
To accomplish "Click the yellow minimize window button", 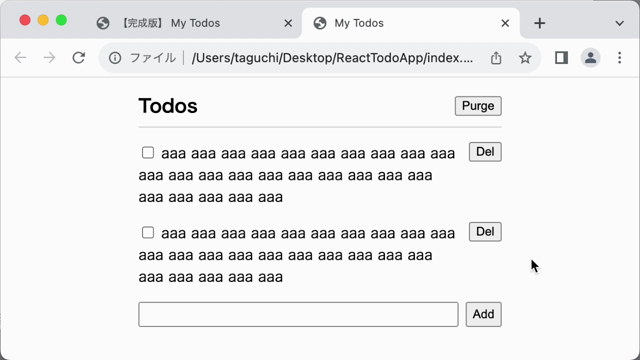I will point(43,20).
